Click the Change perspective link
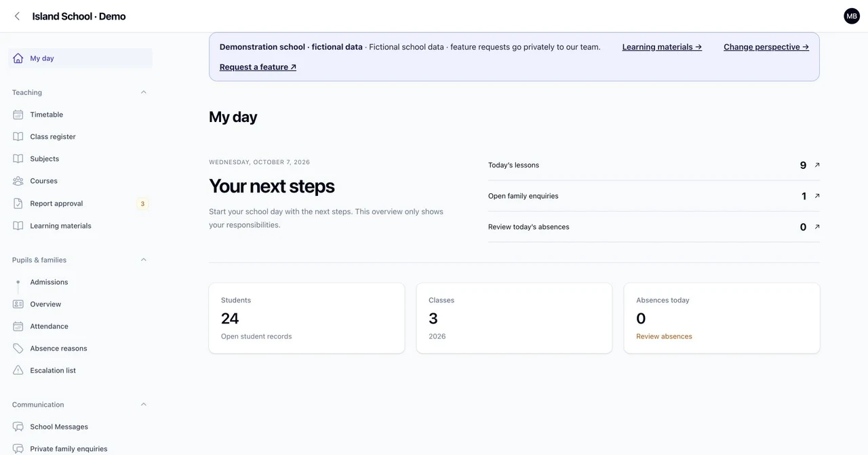This screenshot has height=455, width=868. coord(766,47)
